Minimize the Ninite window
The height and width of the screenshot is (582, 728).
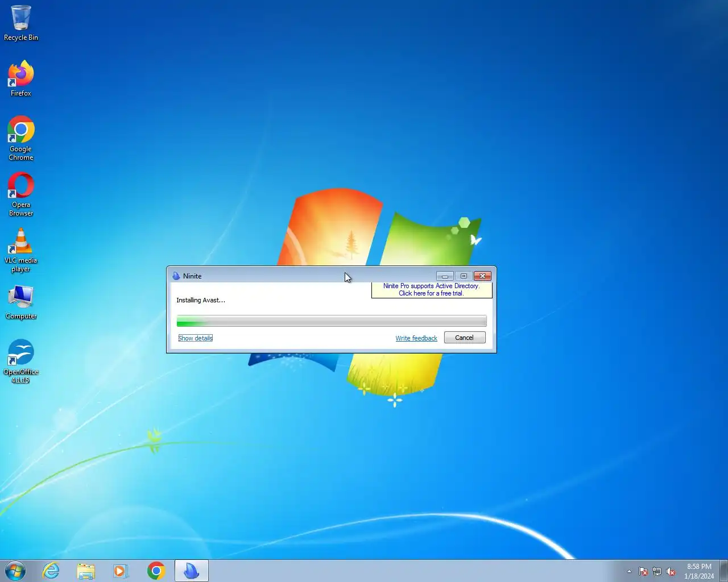(445, 276)
